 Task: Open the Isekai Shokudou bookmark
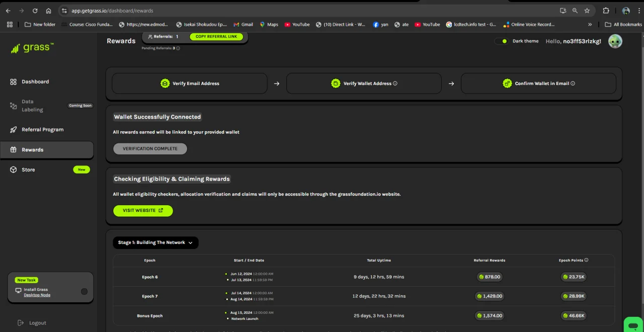(x=202, y=24)
